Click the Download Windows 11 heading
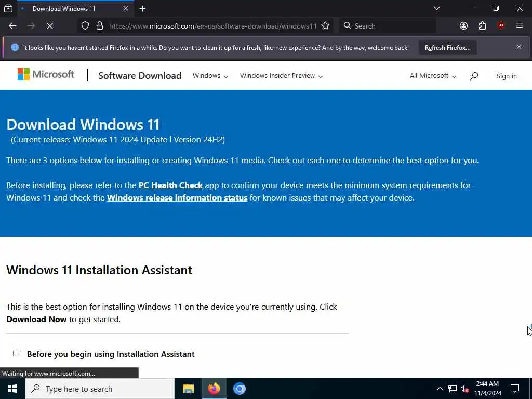This screenshot has width=532, height=399. 83,125
